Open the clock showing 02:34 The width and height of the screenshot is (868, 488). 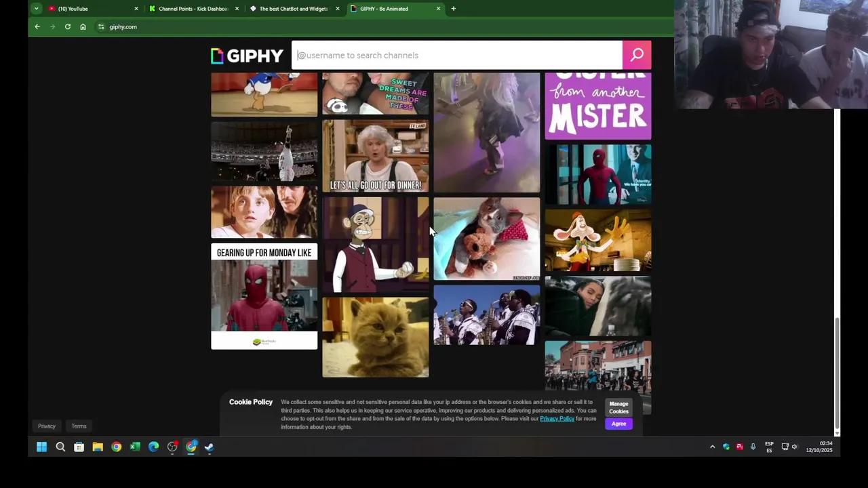(x=819, y=447)
